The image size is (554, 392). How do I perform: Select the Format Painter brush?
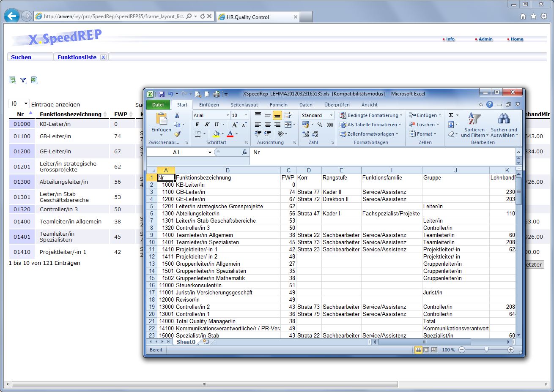coord(177,134)
